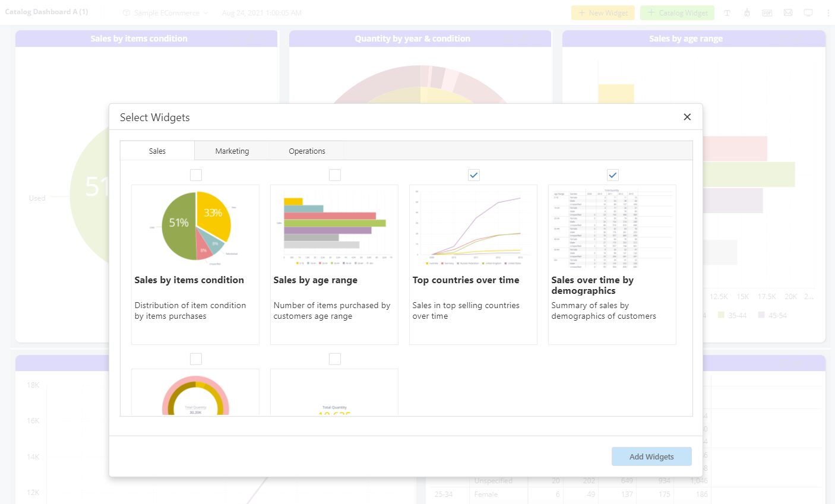Open the dashboard theme paintbrush icon
This screenshot has height=504, width=835.
click(747, 12)
